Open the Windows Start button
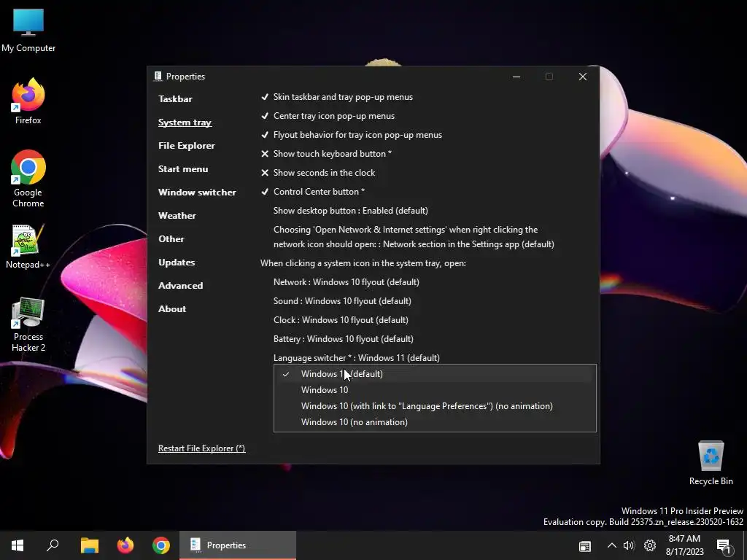747x560 pixels. 18,545
